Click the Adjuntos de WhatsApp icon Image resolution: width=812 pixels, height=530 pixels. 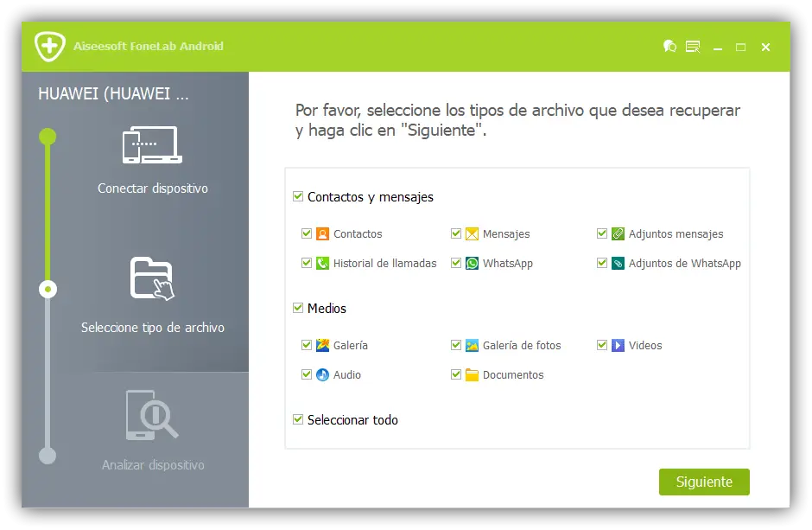click(618, 263)
